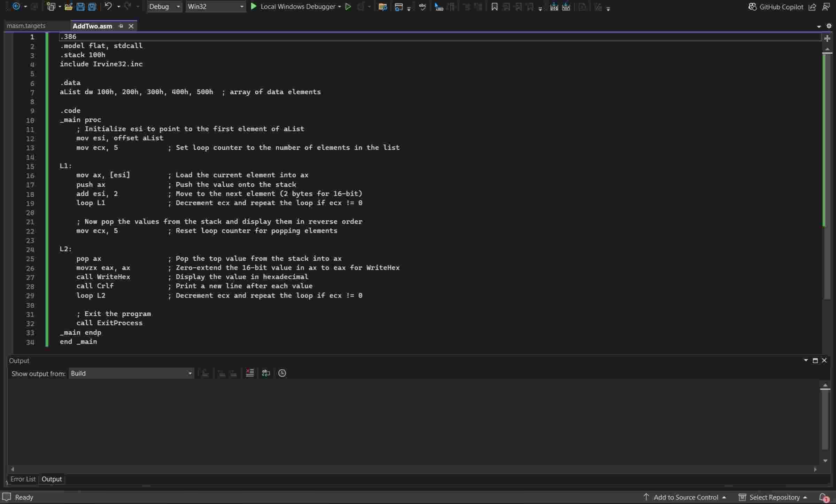Click the notifications bell in the status bar
Viewport: 836px width, 504px height.
click(x=823, y=497)
